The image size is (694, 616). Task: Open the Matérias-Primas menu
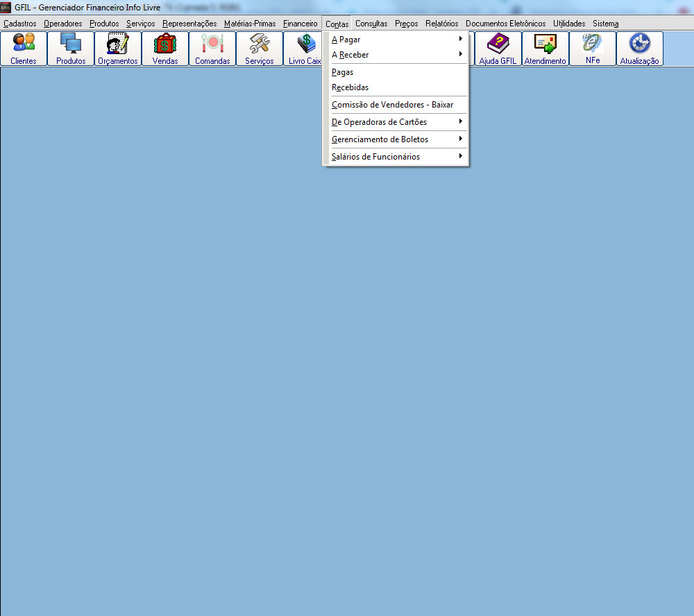250,24
